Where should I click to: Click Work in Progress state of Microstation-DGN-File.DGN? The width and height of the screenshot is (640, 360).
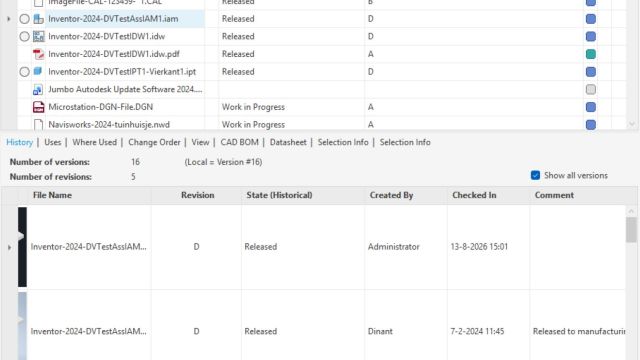[x=253, y=107]
